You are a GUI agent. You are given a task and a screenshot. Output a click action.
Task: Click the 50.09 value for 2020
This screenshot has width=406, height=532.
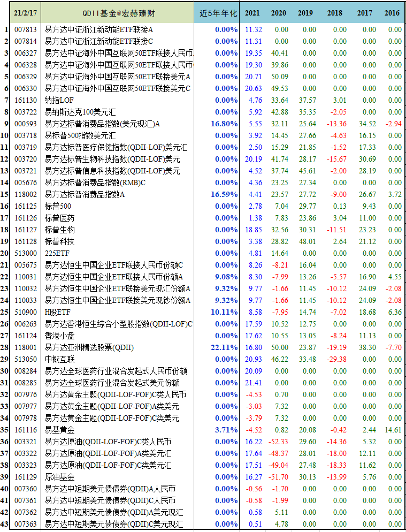tap(279, 77)
